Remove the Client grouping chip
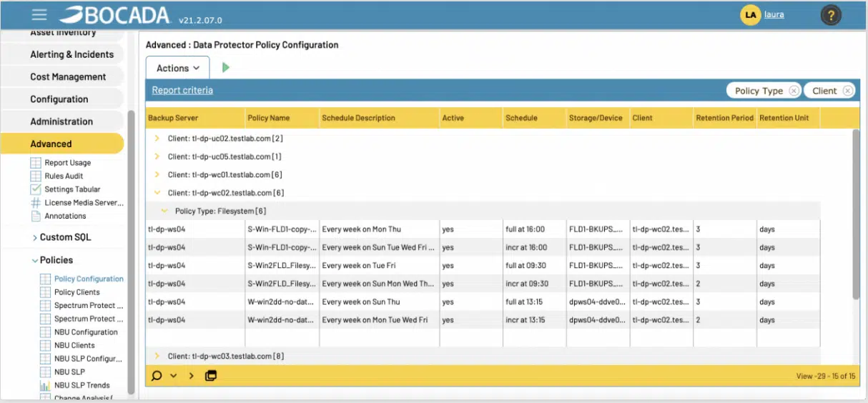This screenshot has height=403, width=868. [847, 91]
